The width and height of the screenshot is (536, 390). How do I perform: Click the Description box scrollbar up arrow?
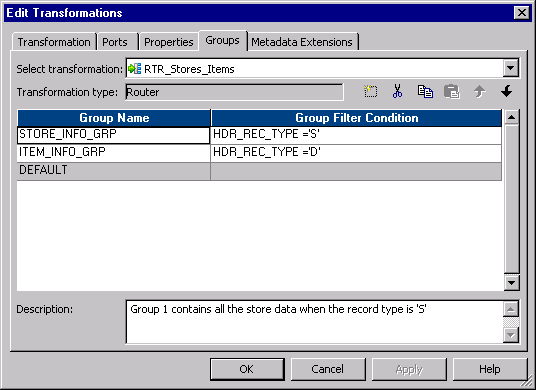tap(511, 309)
